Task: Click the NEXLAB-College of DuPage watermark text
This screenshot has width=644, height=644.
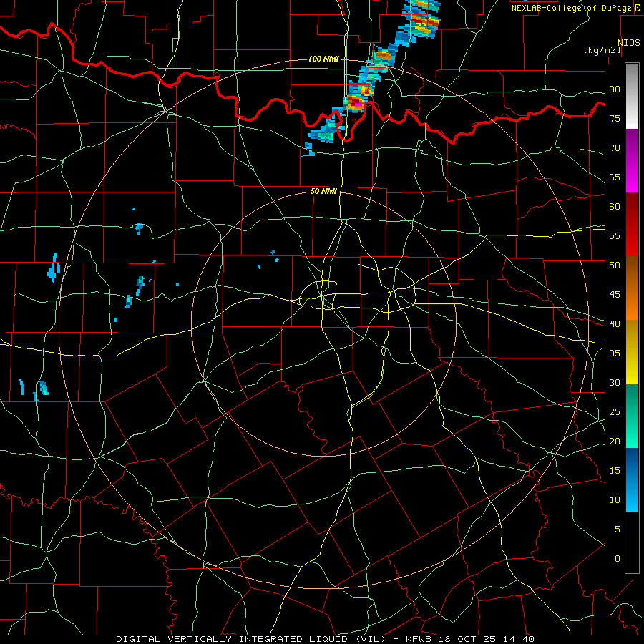Action: 572,8
